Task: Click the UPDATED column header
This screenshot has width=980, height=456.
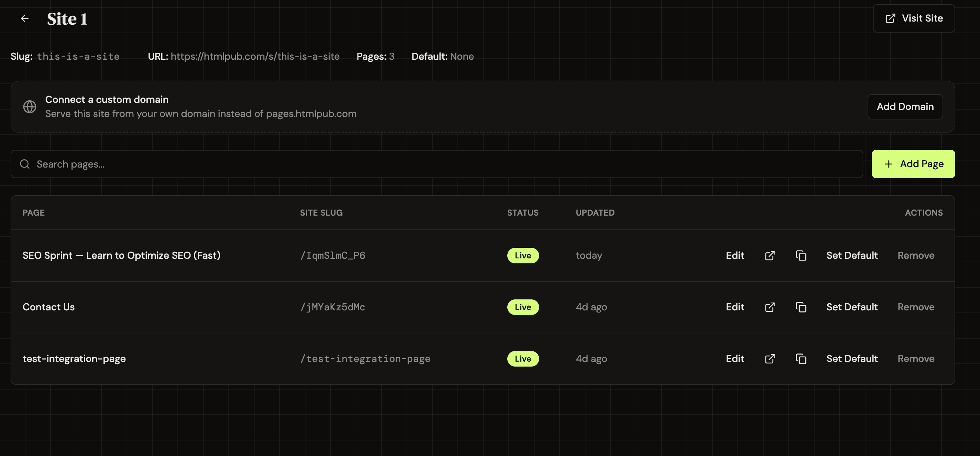Action: click(x=595, y=212)
